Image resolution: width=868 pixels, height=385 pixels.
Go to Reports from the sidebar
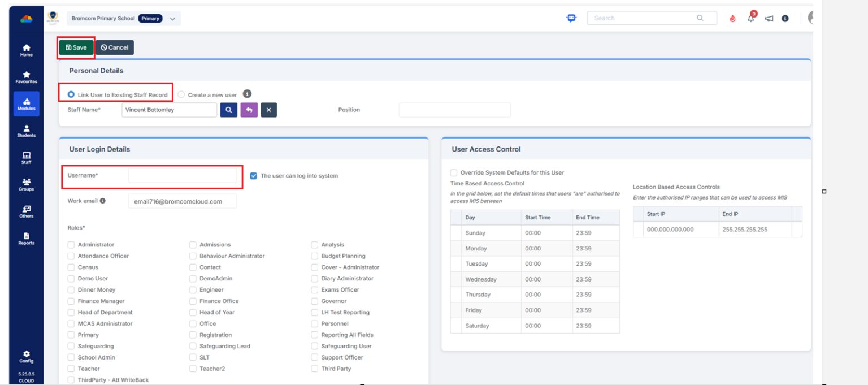pyautogui.click(x=26, y=238)
